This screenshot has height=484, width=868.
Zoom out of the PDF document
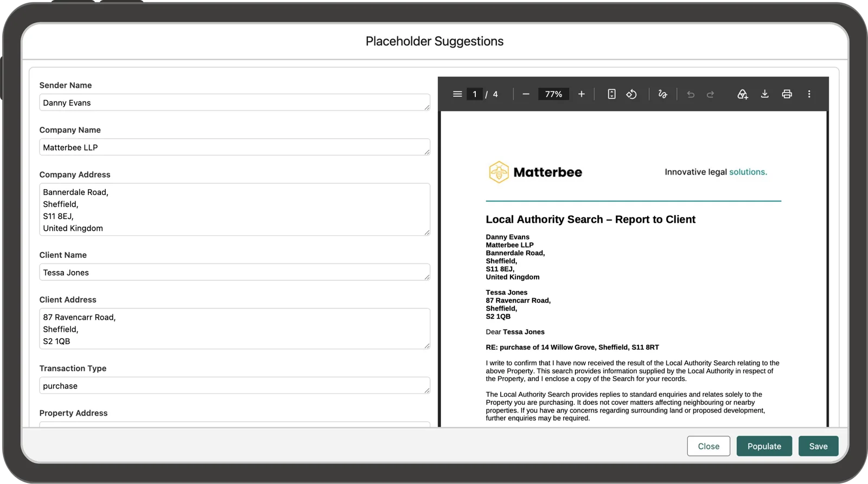coord(526,94)
